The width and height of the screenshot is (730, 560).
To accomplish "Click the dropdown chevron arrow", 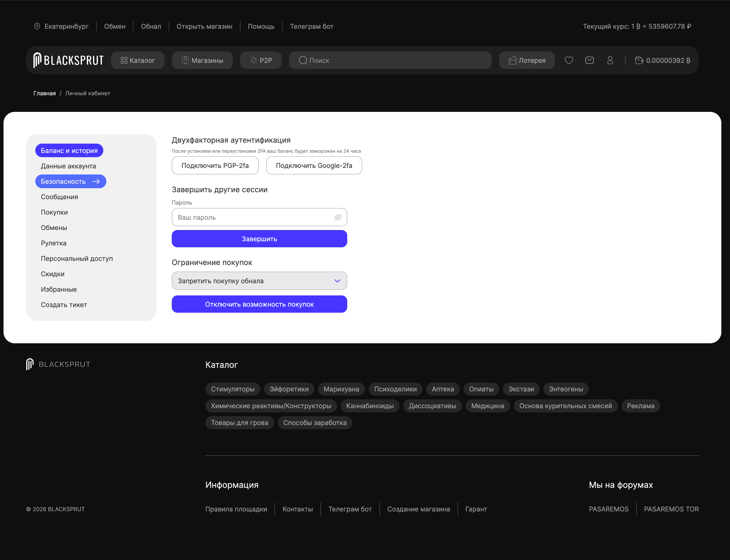I will [x=337, y=281].
